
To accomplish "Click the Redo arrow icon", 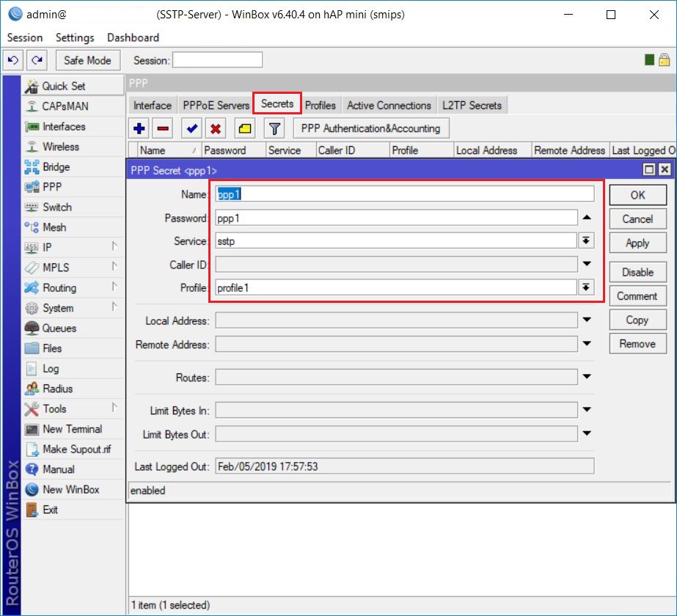I will click(x=37, y=60).
